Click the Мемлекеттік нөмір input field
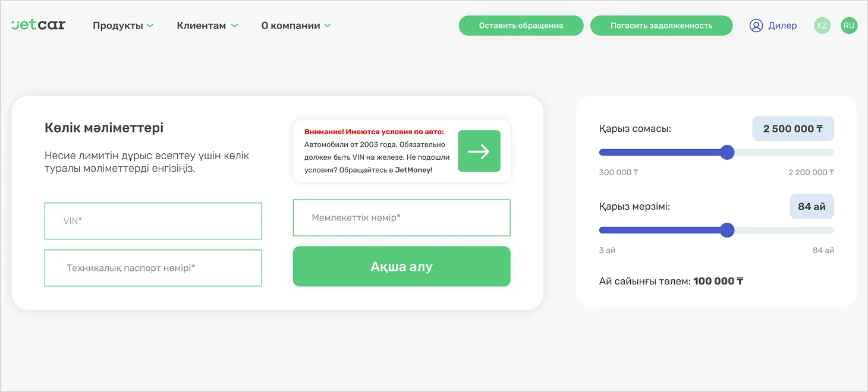The width and height of the screenshot is (868, 392). (x=401, y=217)
